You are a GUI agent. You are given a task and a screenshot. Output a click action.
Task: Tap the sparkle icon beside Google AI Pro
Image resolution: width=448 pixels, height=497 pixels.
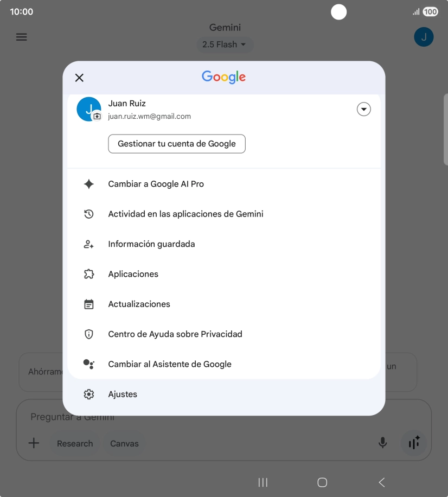89,184
